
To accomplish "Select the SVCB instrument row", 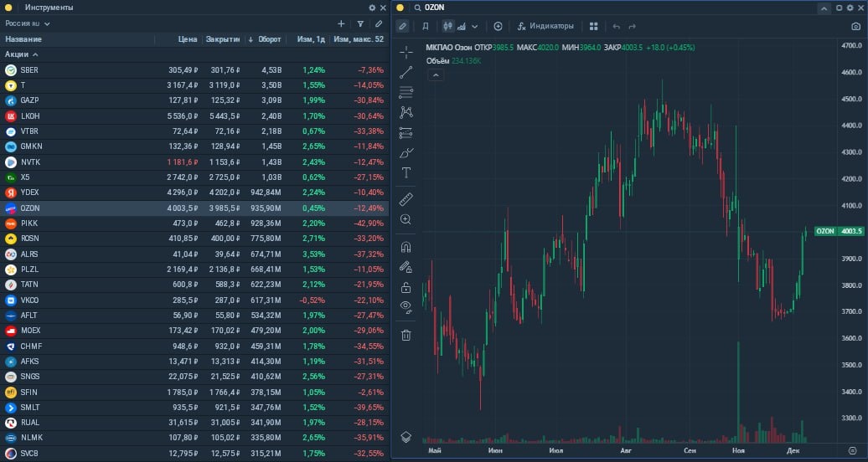I will tap(194, 453).
